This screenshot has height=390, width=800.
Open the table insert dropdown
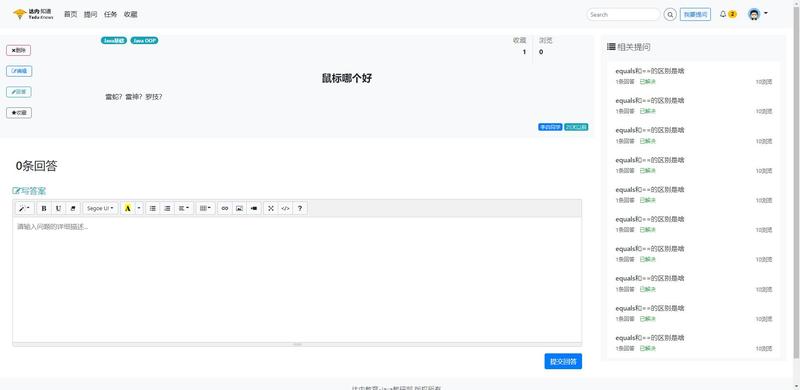pyautogui.click(x=205, y=208)
